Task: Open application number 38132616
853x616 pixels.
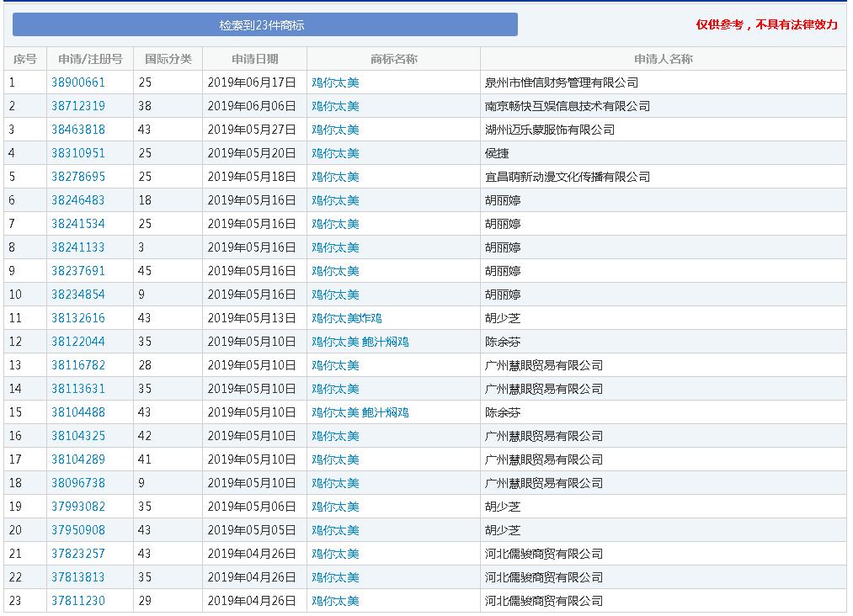Action: [x=78, y=318]
